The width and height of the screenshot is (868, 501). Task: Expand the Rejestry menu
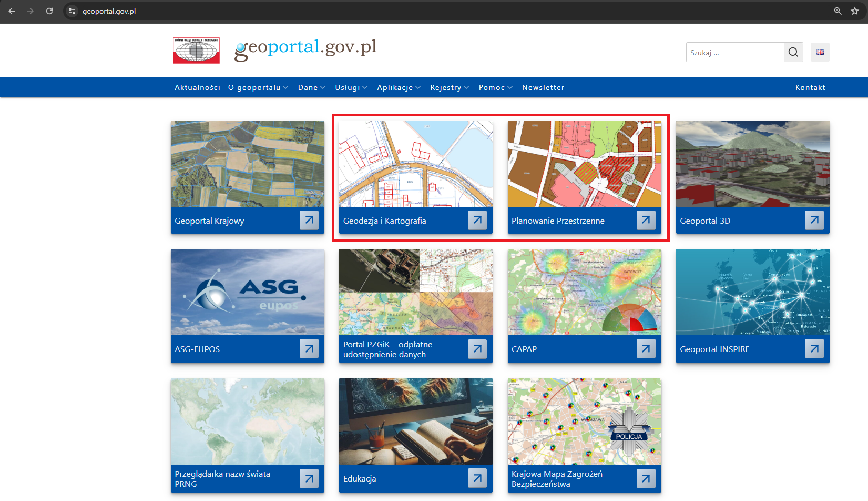click(x=449, y=87)
